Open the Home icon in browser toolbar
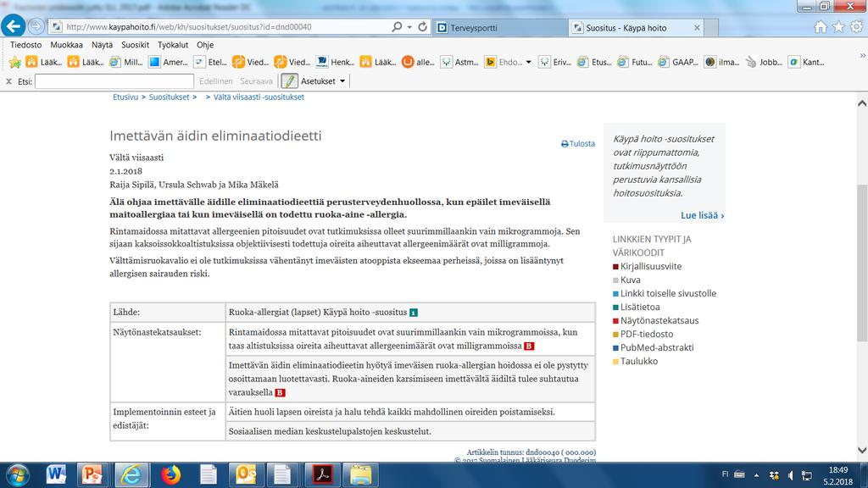Screen dimensions: 868x488 (x=821, y=26)
